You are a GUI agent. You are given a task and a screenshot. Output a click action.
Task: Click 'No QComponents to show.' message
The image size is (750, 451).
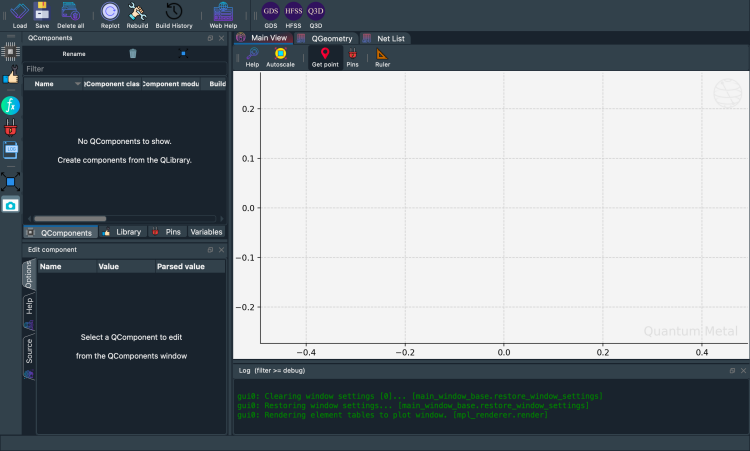[124, 141]
